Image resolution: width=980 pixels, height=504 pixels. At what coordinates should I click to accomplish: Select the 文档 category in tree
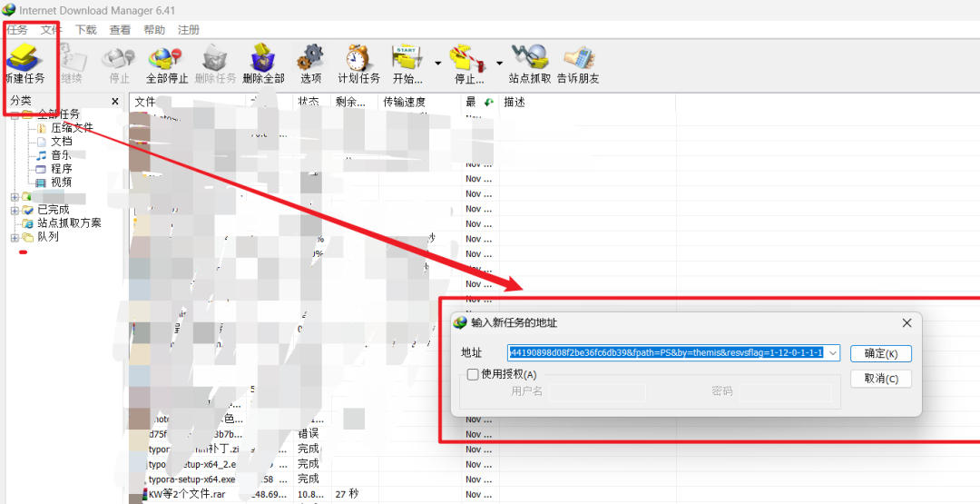[62, 142]
